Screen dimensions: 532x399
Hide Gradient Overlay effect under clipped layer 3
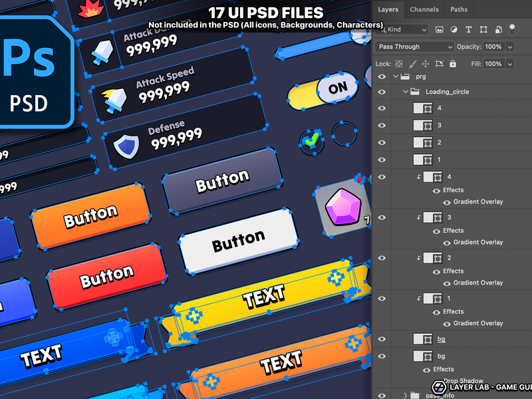pyautogui.click(x=447, y=243)
